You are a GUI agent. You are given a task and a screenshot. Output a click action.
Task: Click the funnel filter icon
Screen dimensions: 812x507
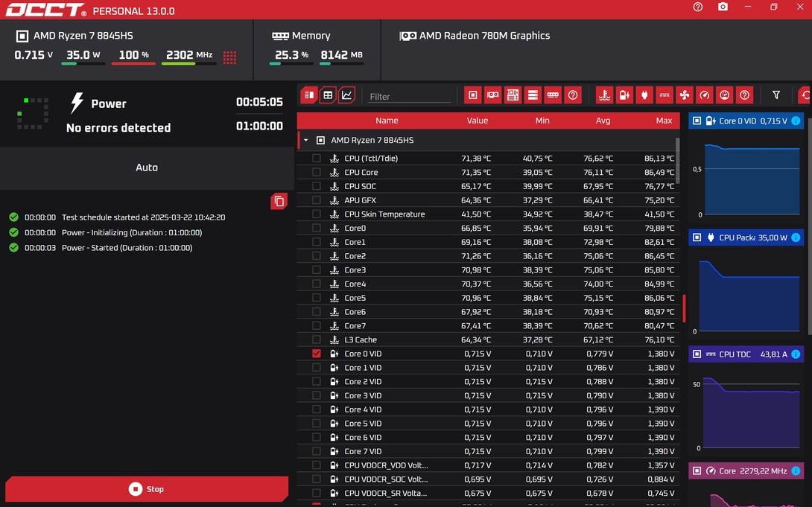click(x=775, y=95)
